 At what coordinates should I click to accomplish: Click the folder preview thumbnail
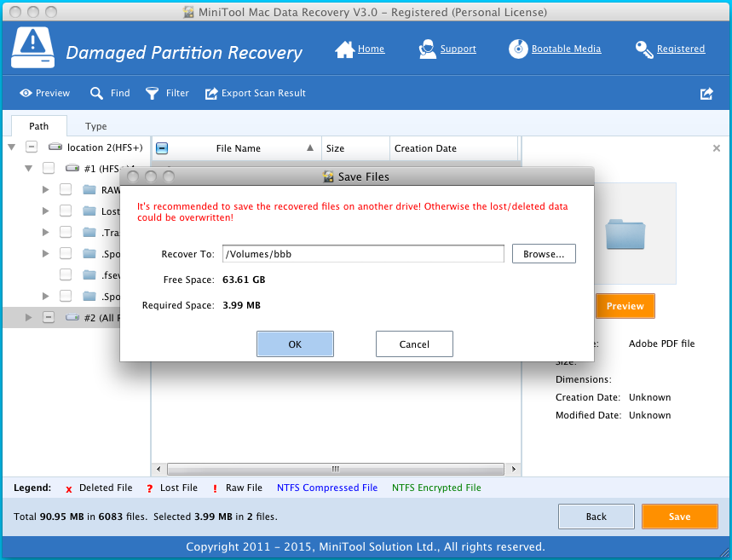click(625, 234)
